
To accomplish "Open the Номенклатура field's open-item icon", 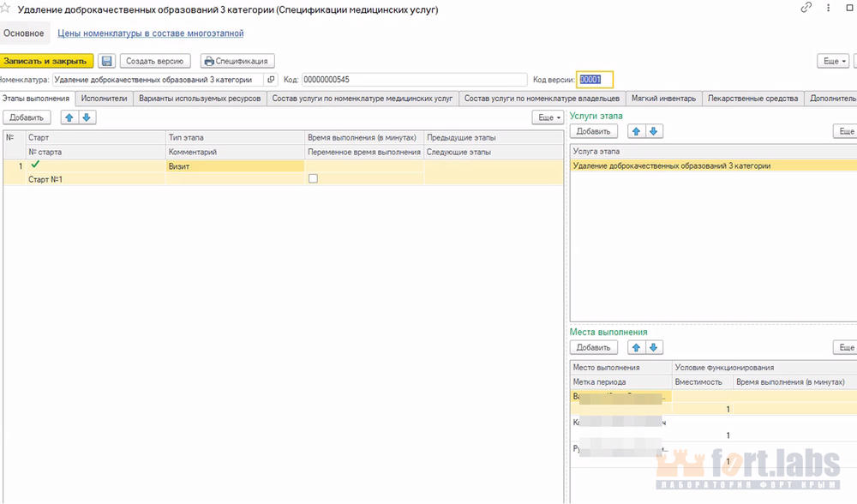I will tap(271, 80).
